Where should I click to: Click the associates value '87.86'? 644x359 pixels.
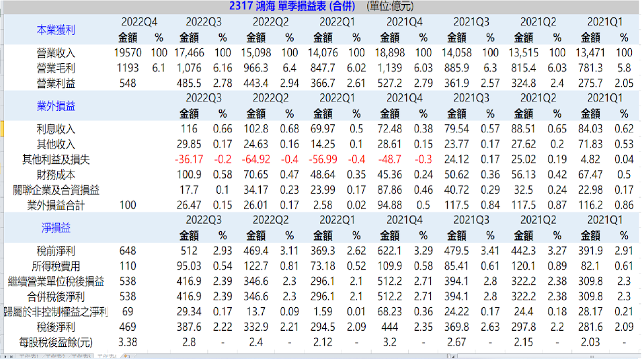click(390, 190)
